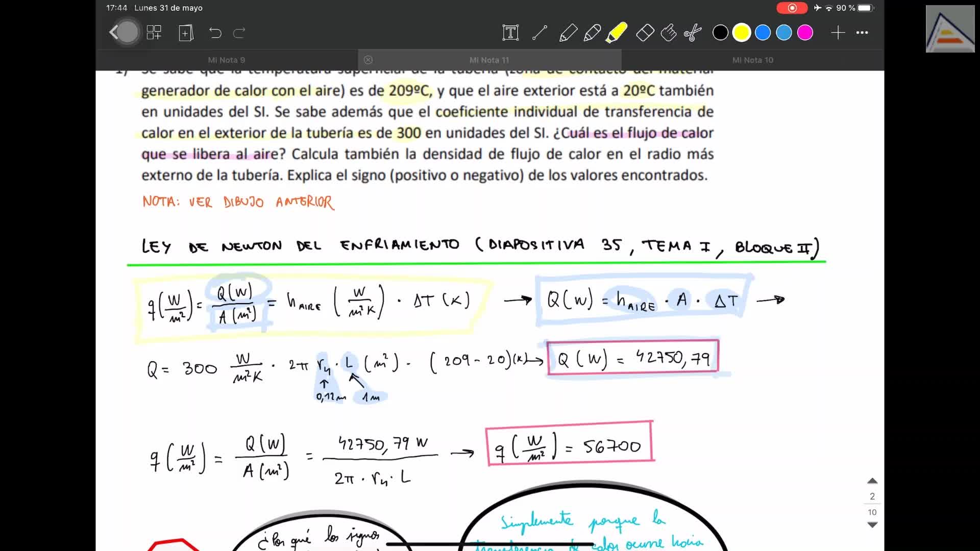Select the Text box tool
980x551 pixels.
click(x=510, y=33)
